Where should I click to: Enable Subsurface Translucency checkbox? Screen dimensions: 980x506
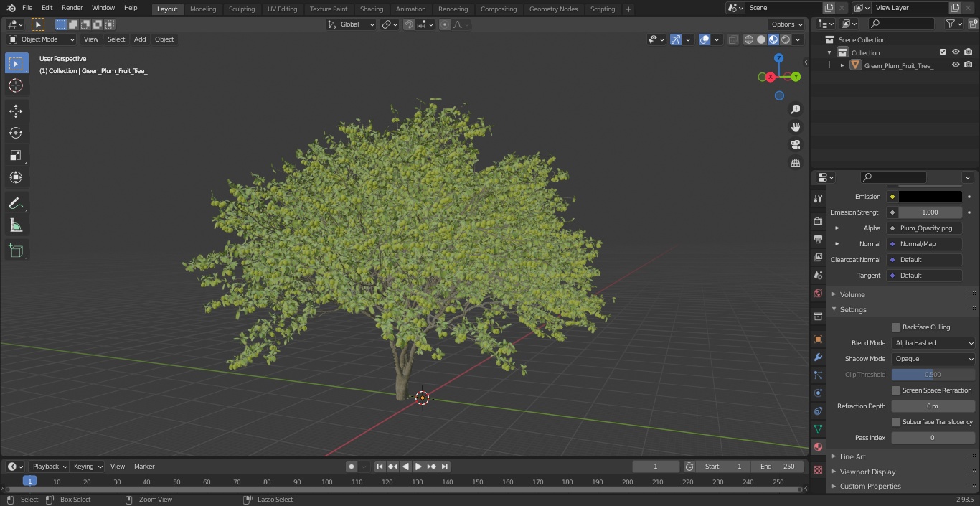(896, 422)
